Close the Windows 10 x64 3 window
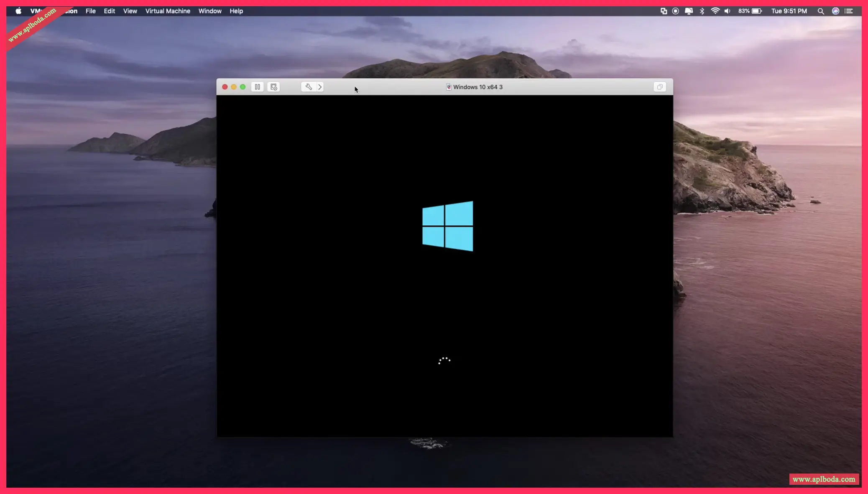The image size is (868, 494). coord(225,87)
